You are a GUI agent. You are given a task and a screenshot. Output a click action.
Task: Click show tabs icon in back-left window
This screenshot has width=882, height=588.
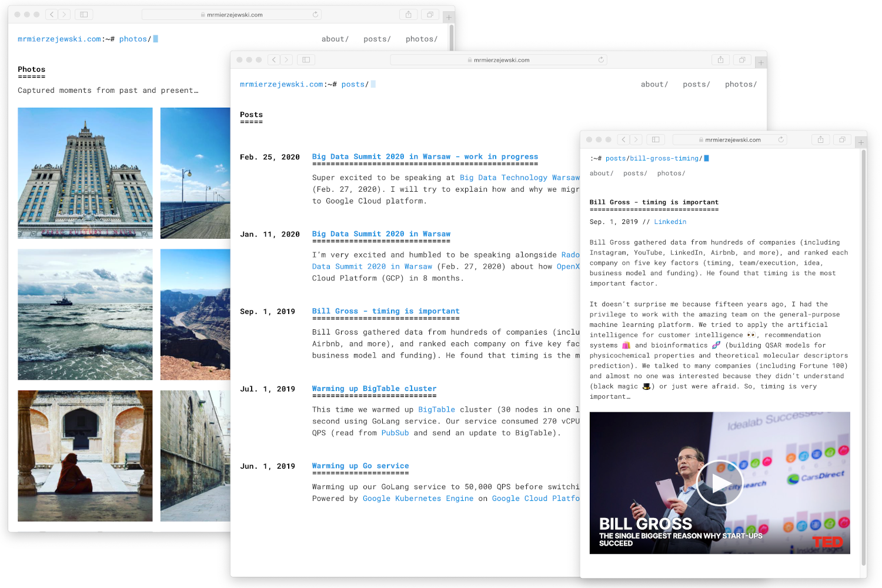(430, 15)
